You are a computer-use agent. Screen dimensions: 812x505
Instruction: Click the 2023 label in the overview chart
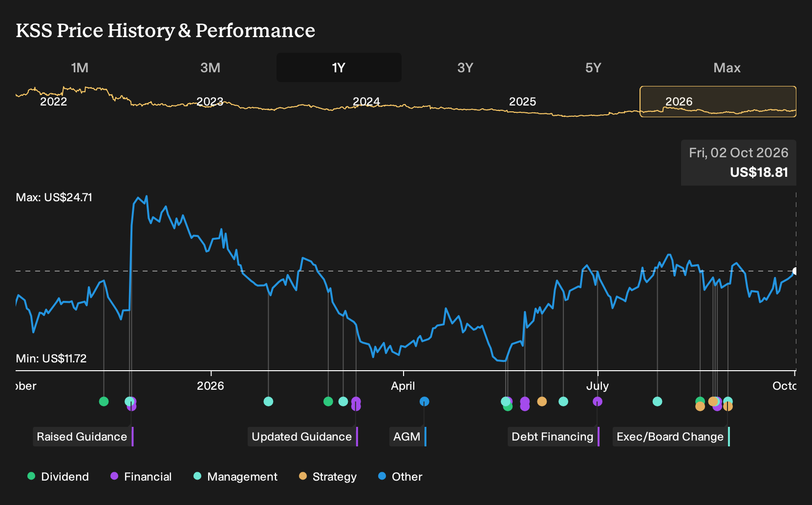point(210,102)
